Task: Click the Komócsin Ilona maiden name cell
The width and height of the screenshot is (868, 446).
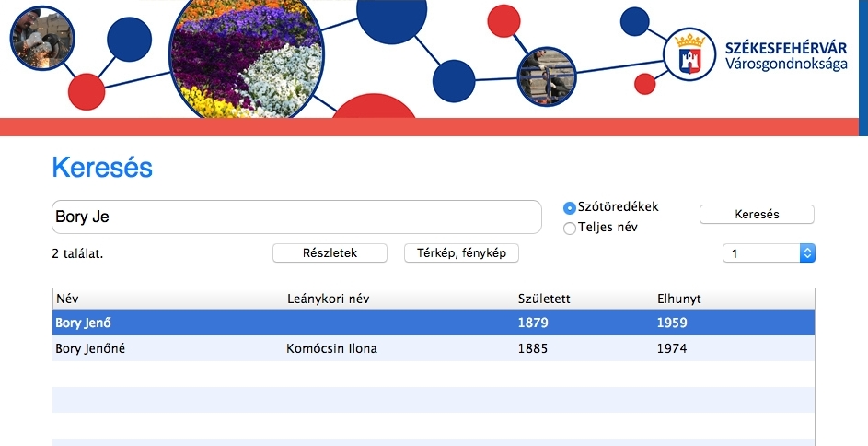Action: coord(332,349)
